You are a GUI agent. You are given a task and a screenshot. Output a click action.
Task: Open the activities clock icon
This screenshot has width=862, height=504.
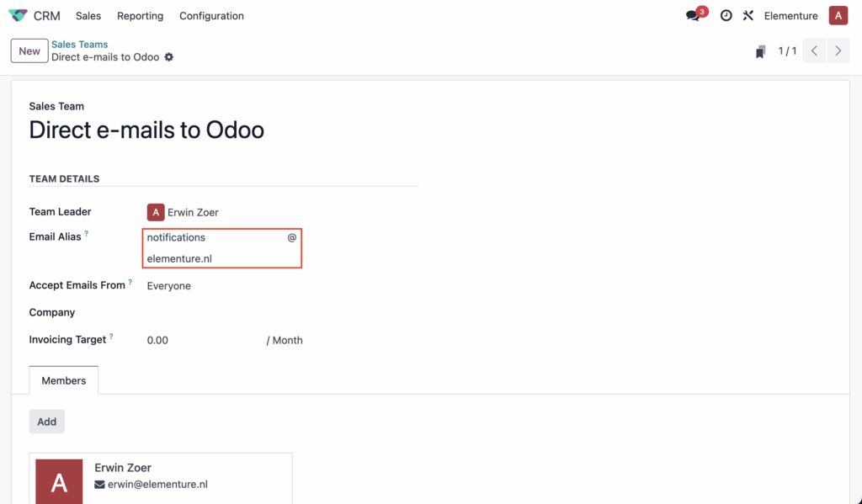726,15
